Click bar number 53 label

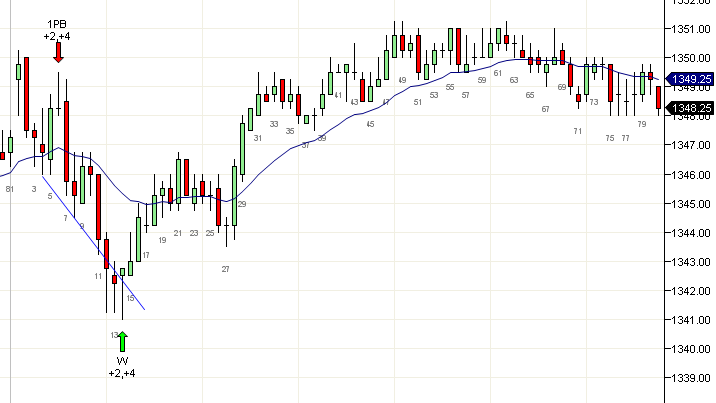(434, 95)
